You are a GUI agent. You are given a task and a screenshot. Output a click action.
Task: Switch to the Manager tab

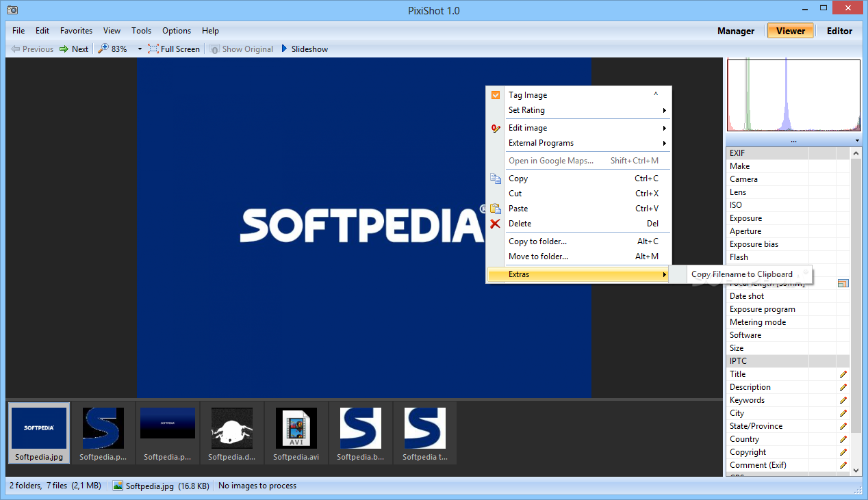click(x=736, y=31)
